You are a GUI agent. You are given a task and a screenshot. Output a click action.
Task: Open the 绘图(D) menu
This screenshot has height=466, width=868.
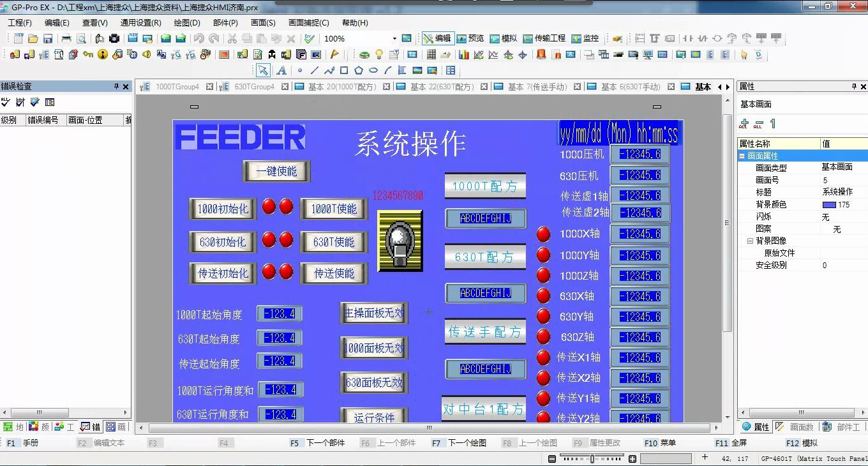tap(186, 22)
